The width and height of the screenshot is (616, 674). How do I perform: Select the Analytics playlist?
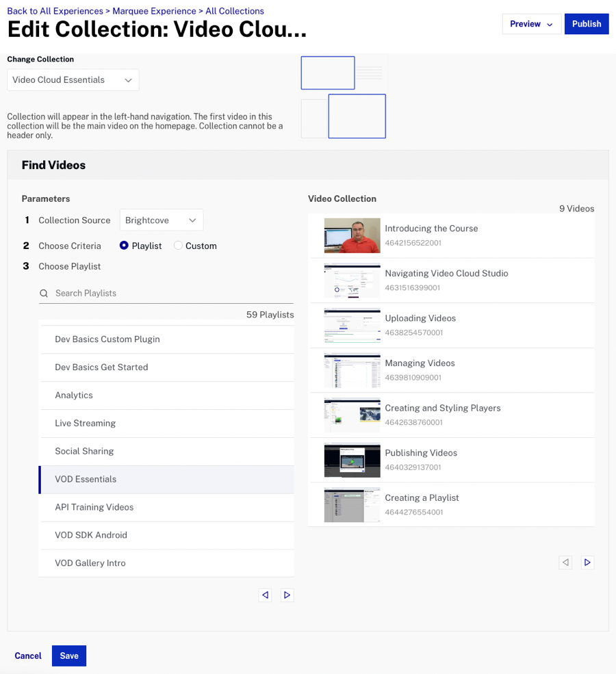point(167,395)
